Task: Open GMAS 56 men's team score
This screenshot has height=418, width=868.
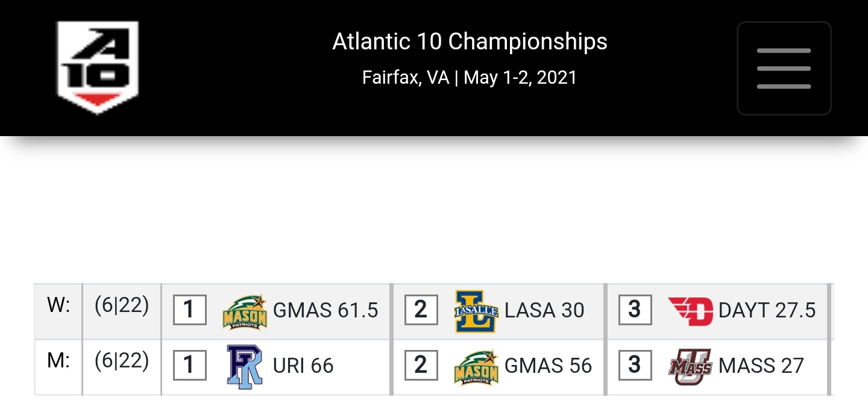Action: [x=548, y=366]
